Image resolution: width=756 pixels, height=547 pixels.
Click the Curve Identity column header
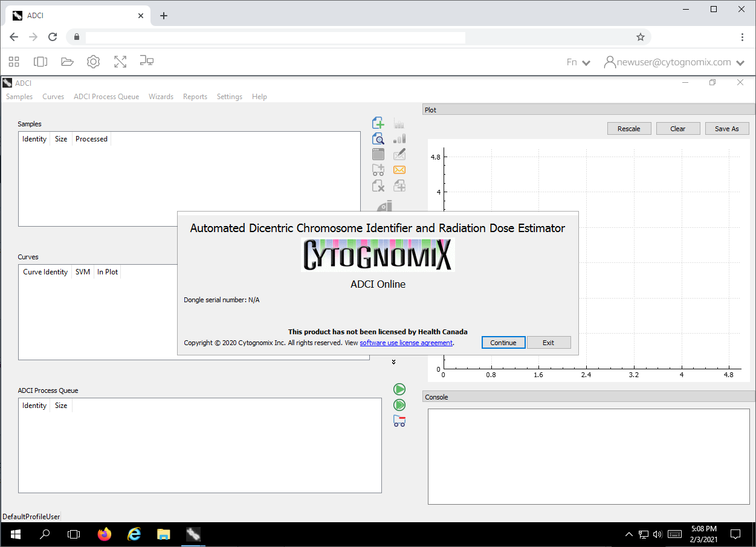pos(45,272)
